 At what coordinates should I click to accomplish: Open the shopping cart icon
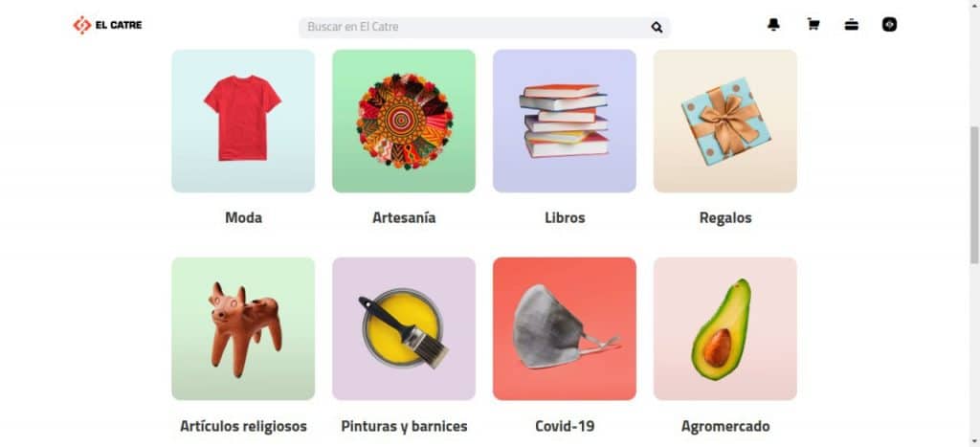(813, 25)
